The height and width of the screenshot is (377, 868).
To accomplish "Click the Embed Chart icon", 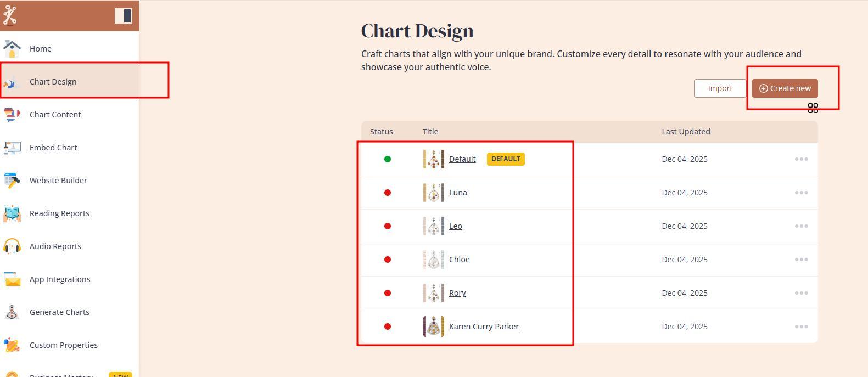I will [x=12, y=148].
